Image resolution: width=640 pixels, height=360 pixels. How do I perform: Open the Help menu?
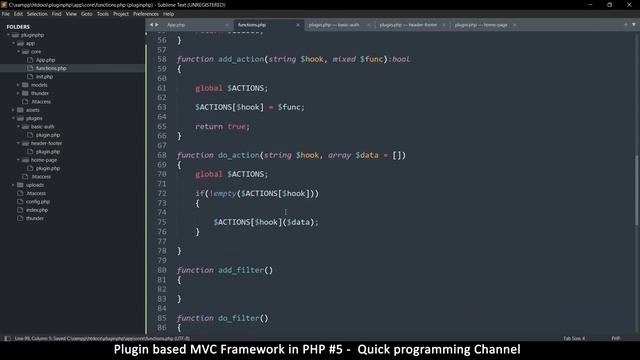pyautogui.click(x=169, y=14)
